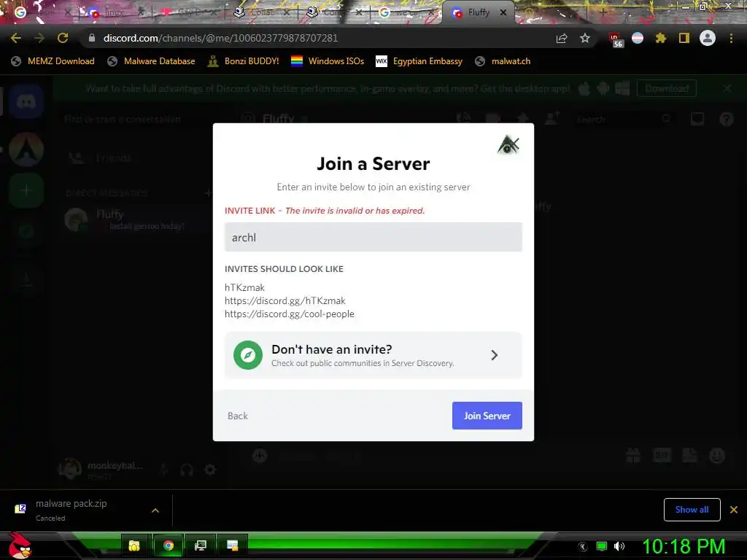Click the fourth taskbar window icon
Viewport: 747px width, 560px height.
[x=233, y=545]
